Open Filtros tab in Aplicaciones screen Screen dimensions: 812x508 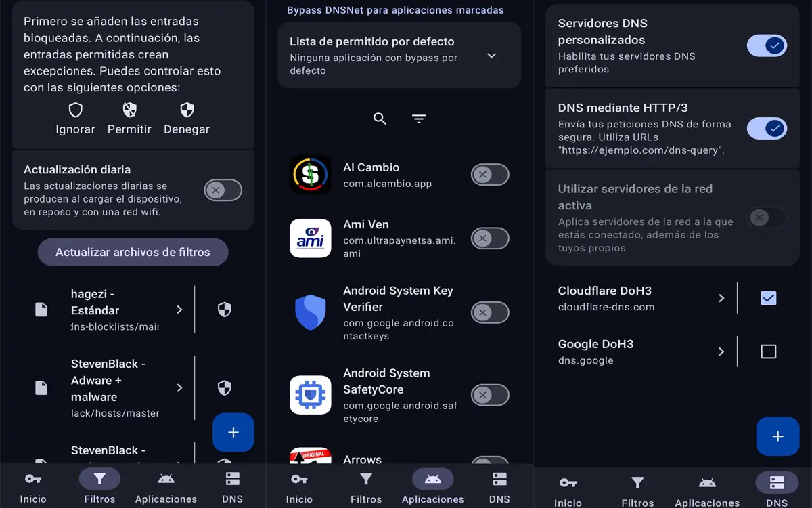pos(366,487)
